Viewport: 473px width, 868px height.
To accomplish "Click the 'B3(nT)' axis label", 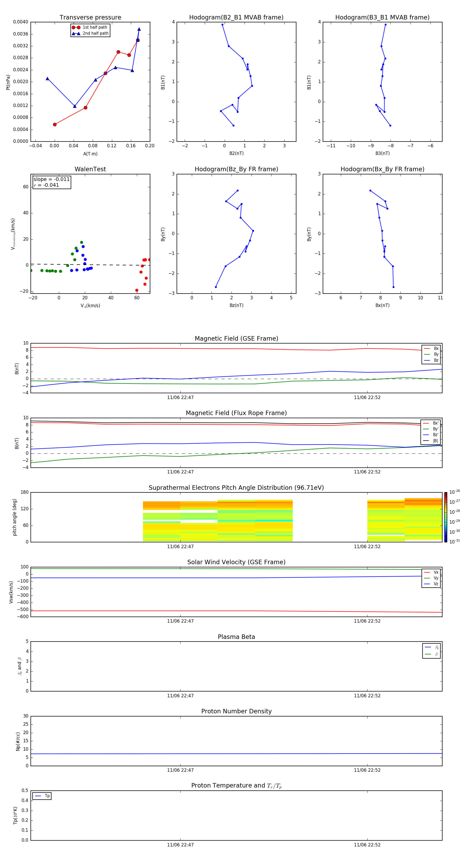I will pos(382,153).
